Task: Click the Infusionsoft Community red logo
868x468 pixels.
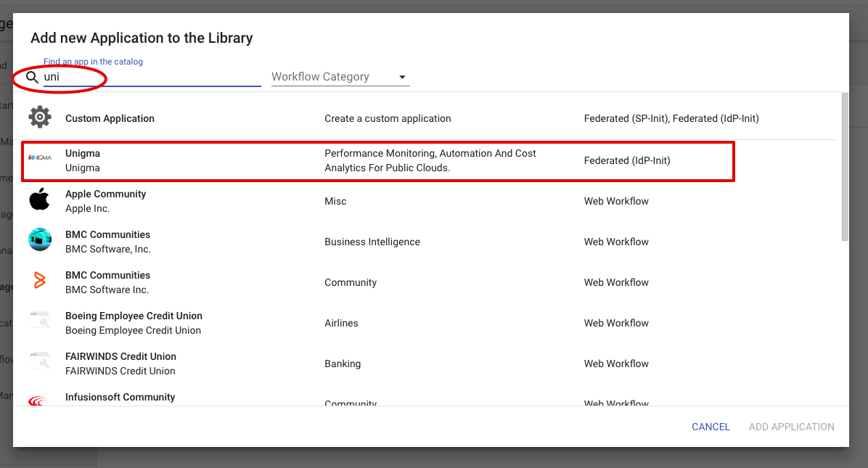Action: [x=38, y=401]
